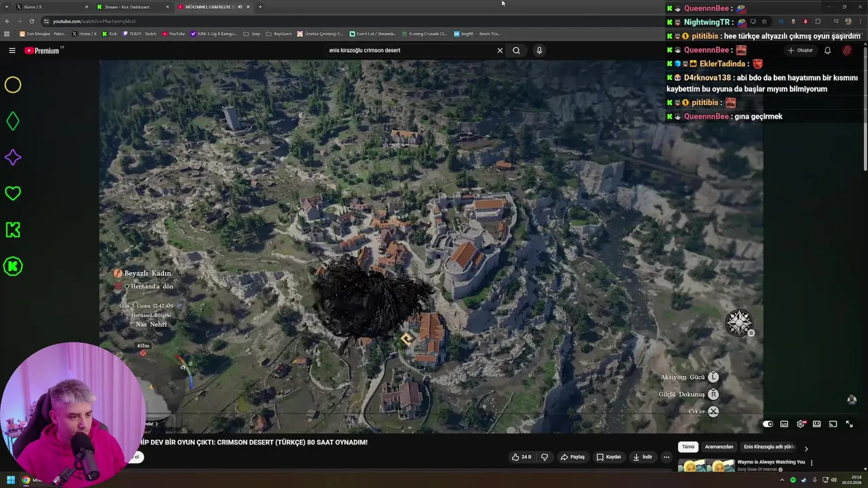Download the video with İndir

[x=643, y=457]
